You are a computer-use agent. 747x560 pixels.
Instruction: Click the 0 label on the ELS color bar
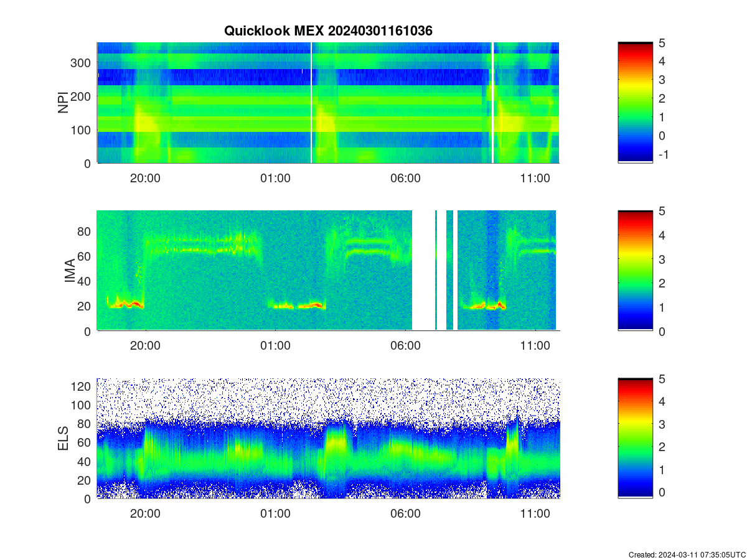point(662,492)
